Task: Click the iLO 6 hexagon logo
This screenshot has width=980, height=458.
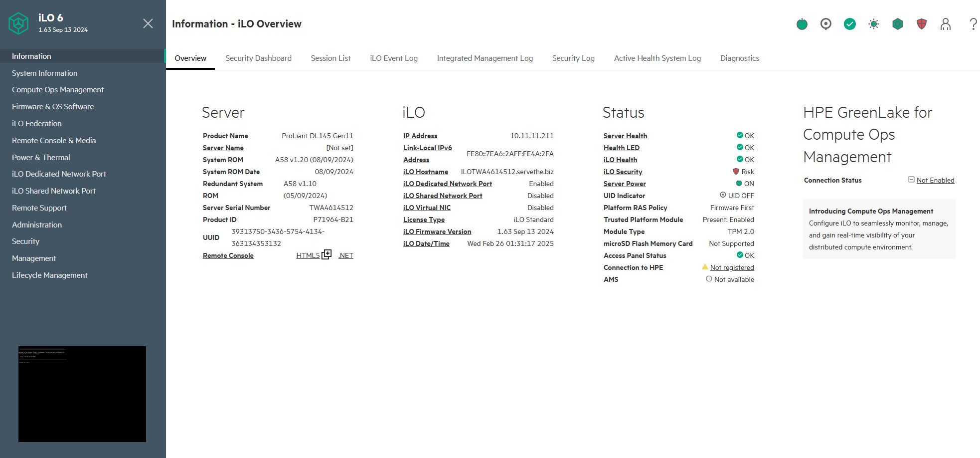Action: pyautogui.click(x=19, y=23)
